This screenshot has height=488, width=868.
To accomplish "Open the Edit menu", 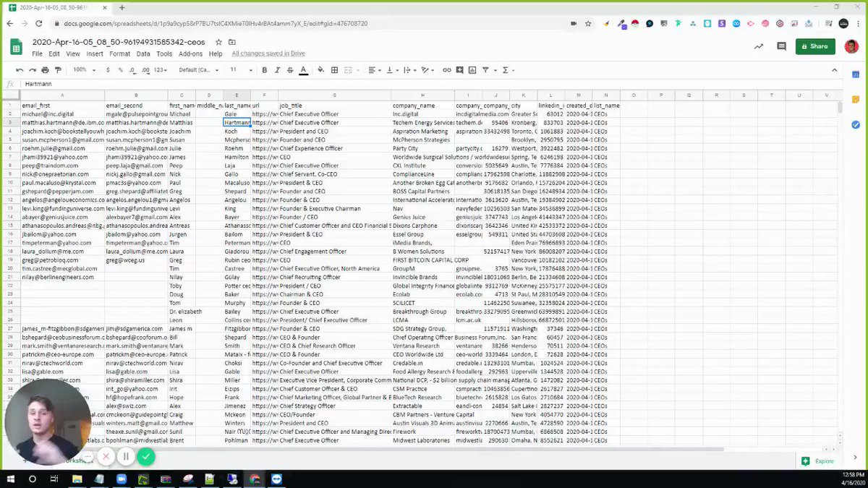I will [54, 53].
